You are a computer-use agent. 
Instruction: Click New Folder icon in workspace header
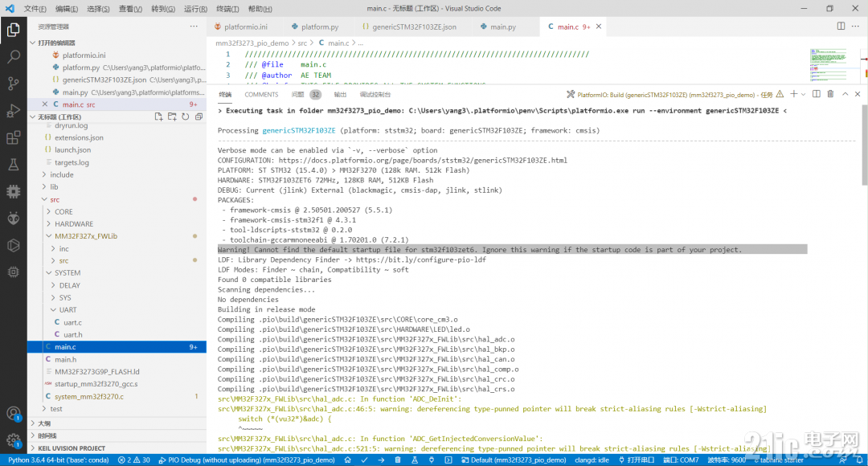(x=172, y=117)
